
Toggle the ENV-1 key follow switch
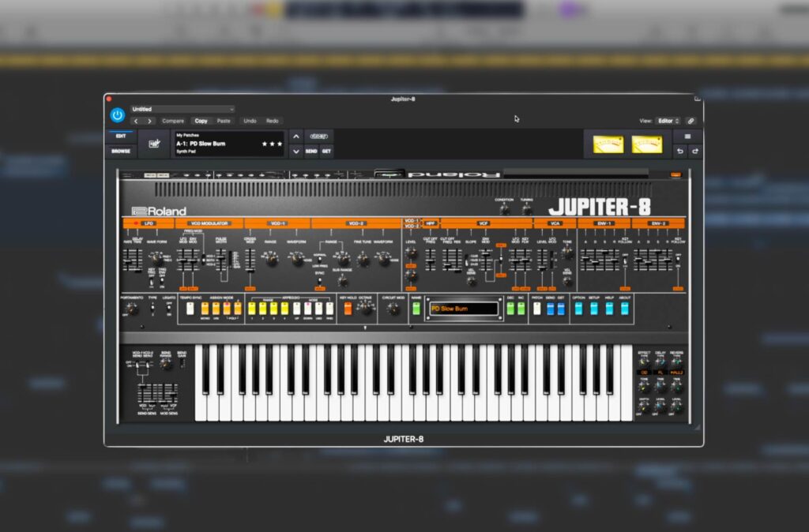pyautogui.click(x=625, y=262)
